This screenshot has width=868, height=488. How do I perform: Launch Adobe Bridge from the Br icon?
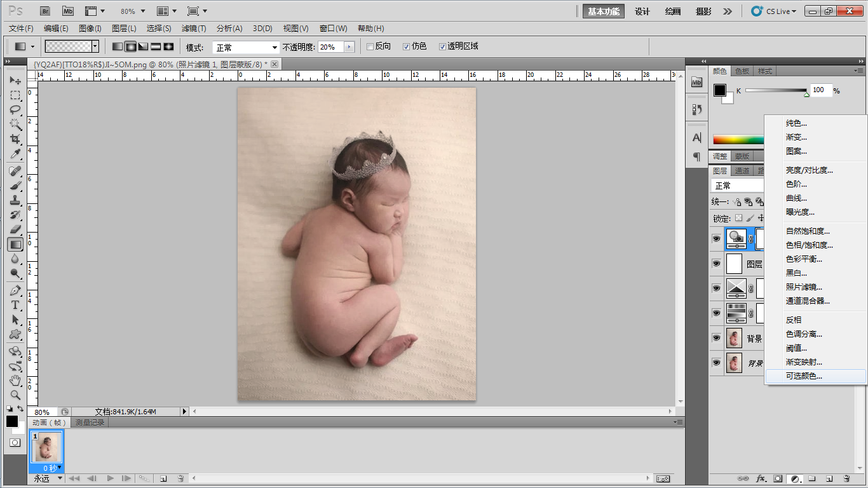pyautogui.click(x=45, y=11)
